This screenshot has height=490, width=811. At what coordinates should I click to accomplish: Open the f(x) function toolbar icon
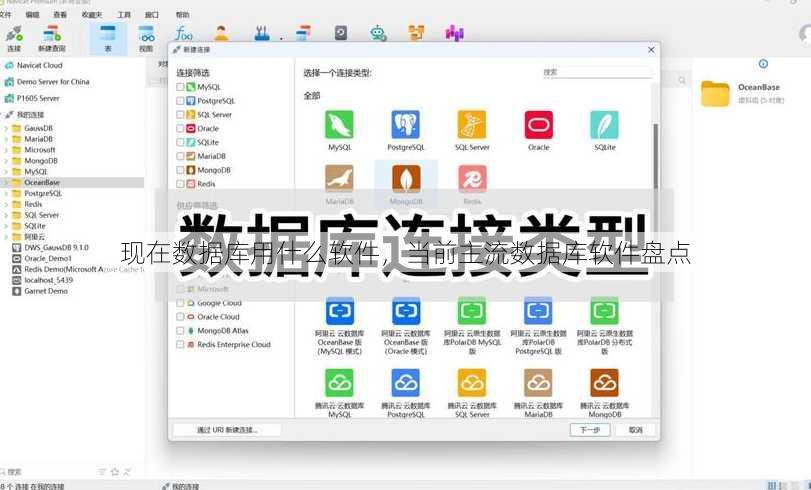[184, 34]
